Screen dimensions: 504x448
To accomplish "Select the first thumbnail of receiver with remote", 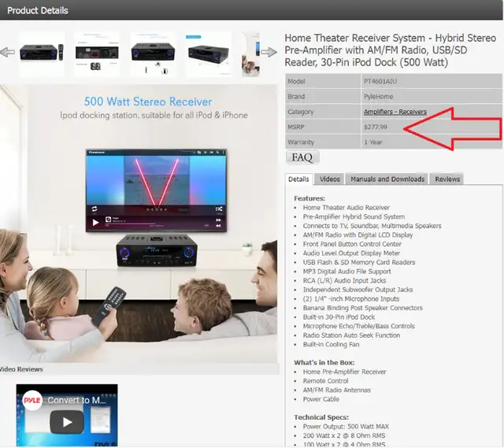I will point(42,53).
